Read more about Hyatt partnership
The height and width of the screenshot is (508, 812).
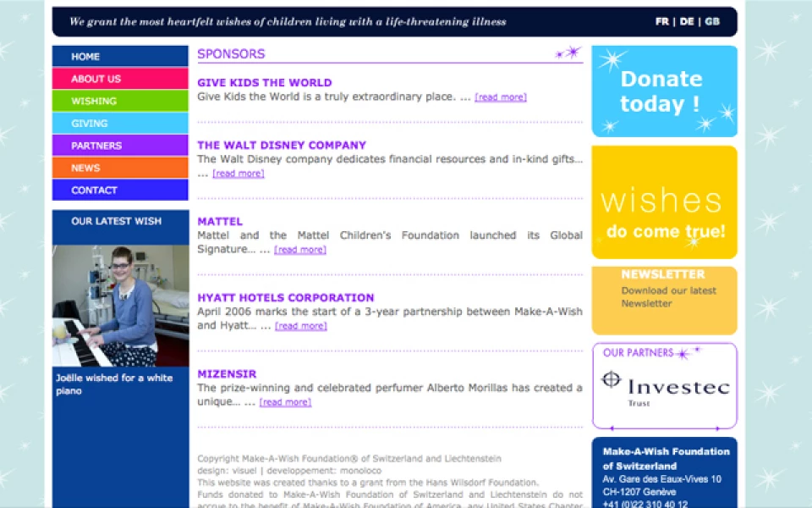(301, 325)
